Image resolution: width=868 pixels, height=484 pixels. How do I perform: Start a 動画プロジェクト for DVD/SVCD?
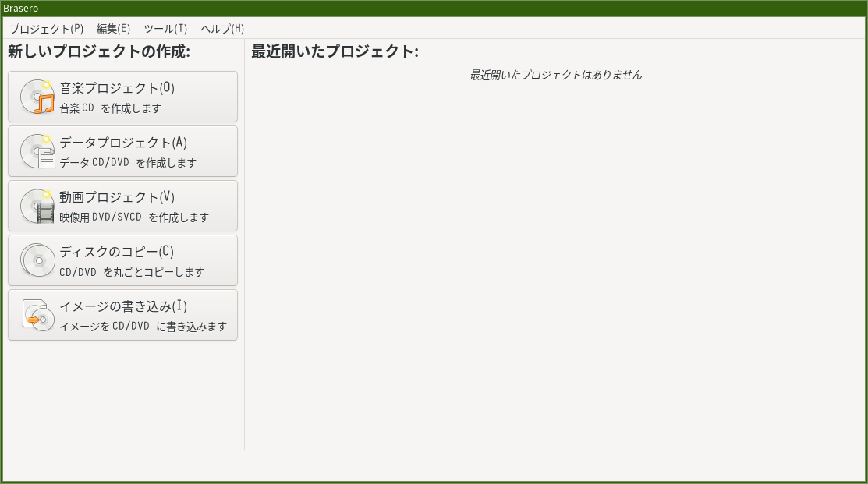122,205
